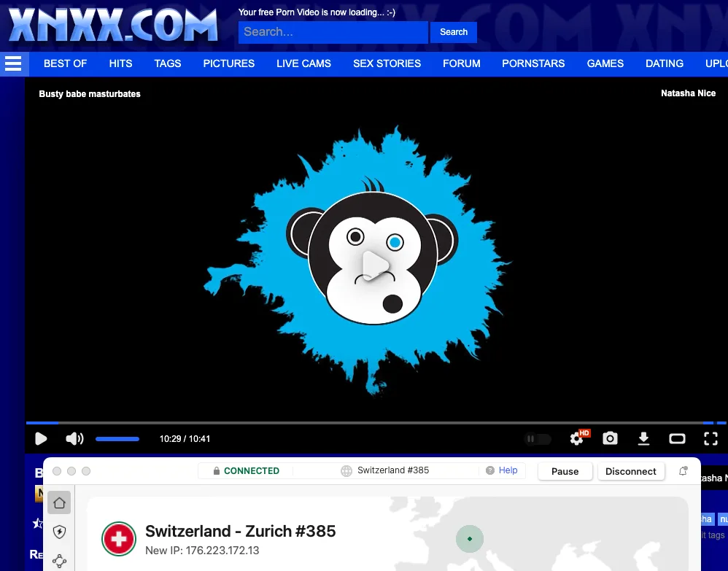
Task: Open Meshnet icon in VPN sidebar
Action: [59, 561]
